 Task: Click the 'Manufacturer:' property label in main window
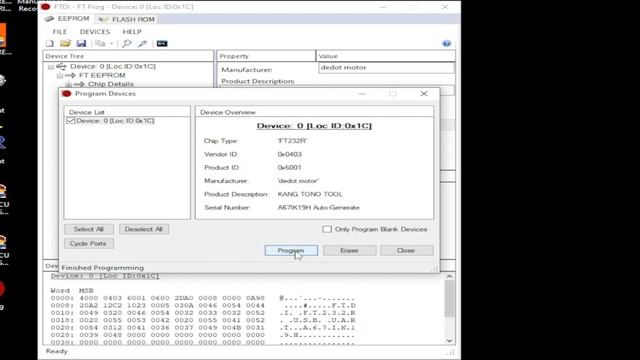[x=247, y=70]
